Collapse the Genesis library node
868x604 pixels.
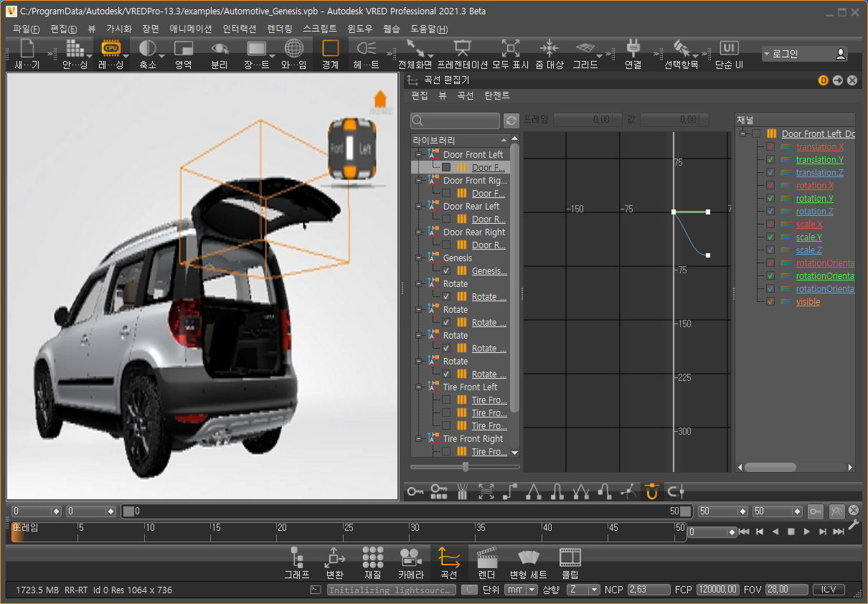(x=418, y=258)
